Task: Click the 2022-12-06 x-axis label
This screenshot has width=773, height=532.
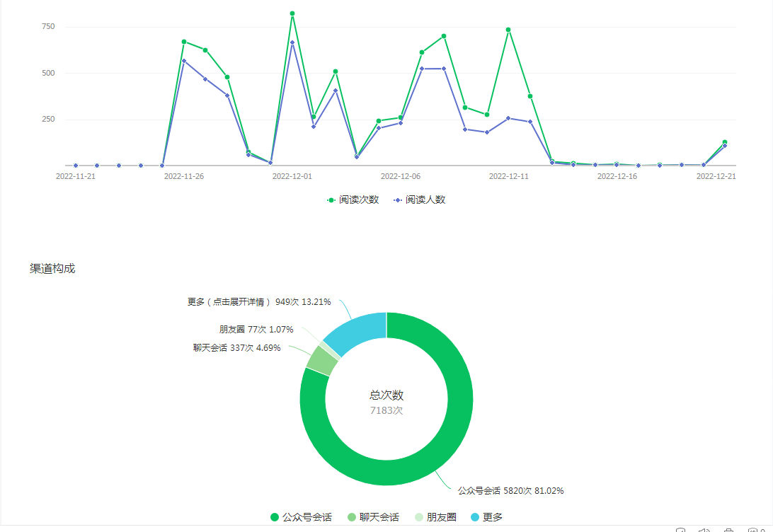Action: [401, 176]
